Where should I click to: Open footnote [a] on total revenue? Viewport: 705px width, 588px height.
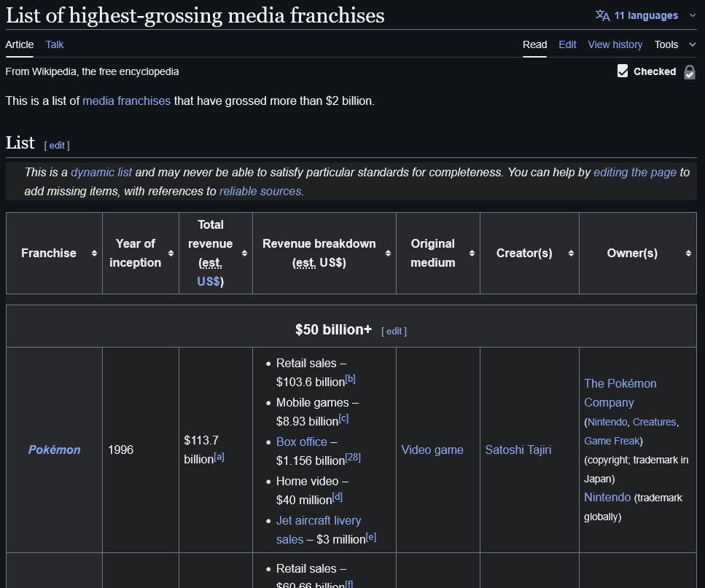point(219,456)
